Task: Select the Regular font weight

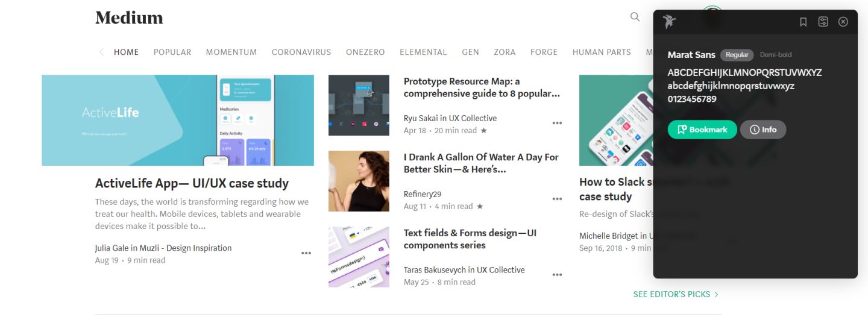Action: pos(737,55)
